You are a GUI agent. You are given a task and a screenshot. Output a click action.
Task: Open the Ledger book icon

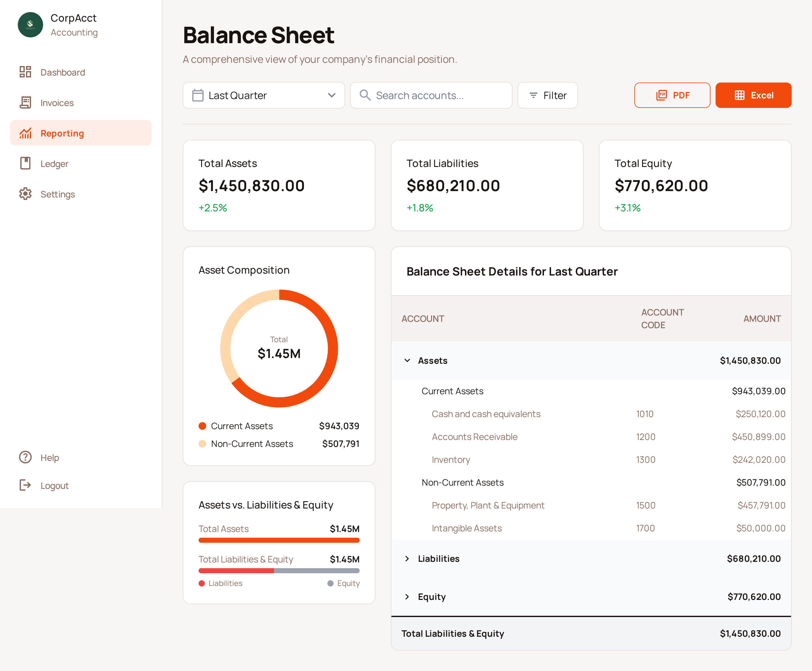pos(25,163)
